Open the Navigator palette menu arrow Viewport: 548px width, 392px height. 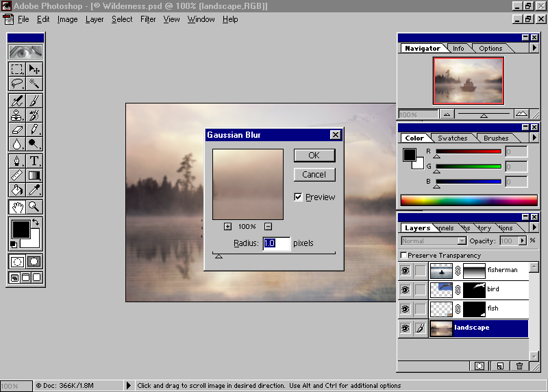pos(534,48)
